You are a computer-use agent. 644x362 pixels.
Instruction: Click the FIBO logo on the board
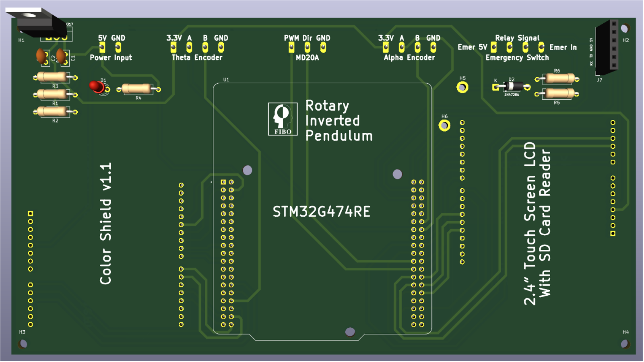[283, 119]
